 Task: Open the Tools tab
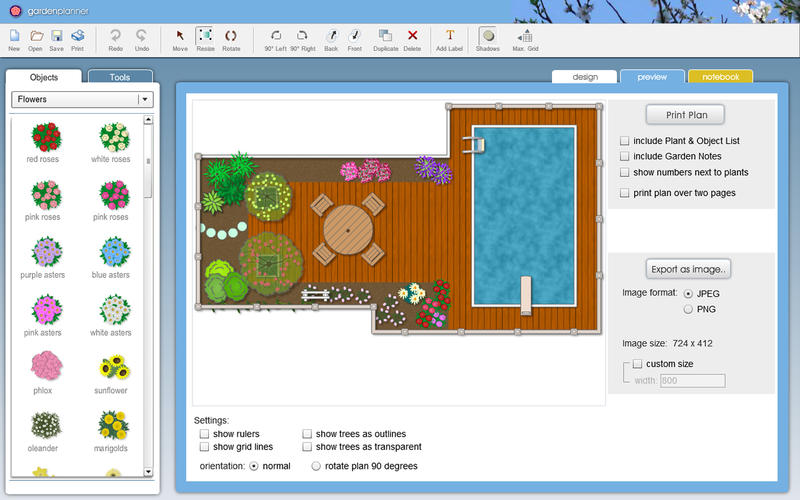tap(120, 77)
